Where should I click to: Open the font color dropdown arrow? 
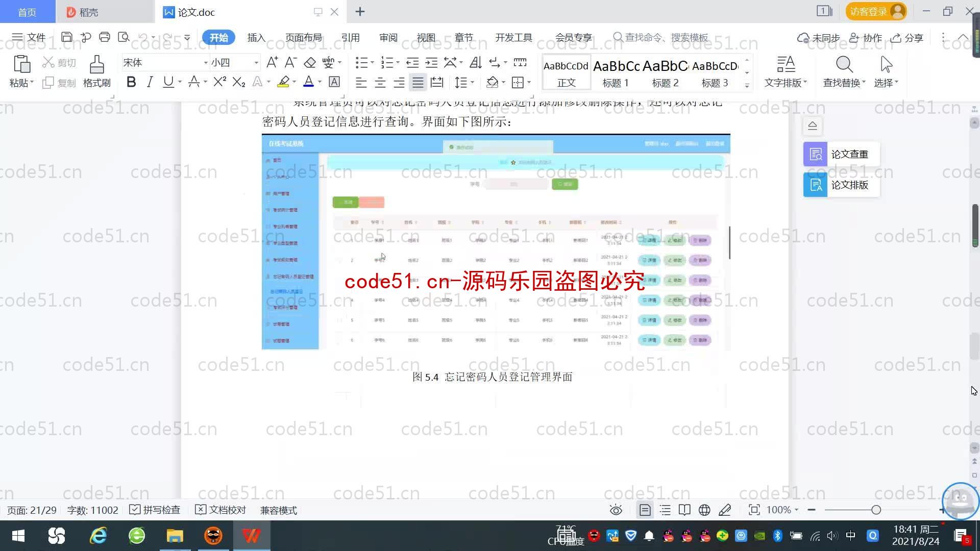pos(320,82)
